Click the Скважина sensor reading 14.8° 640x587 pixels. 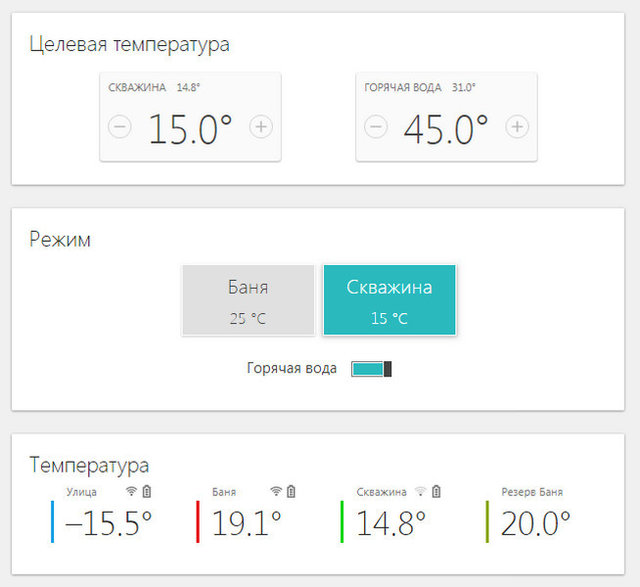tap(391, 523)
